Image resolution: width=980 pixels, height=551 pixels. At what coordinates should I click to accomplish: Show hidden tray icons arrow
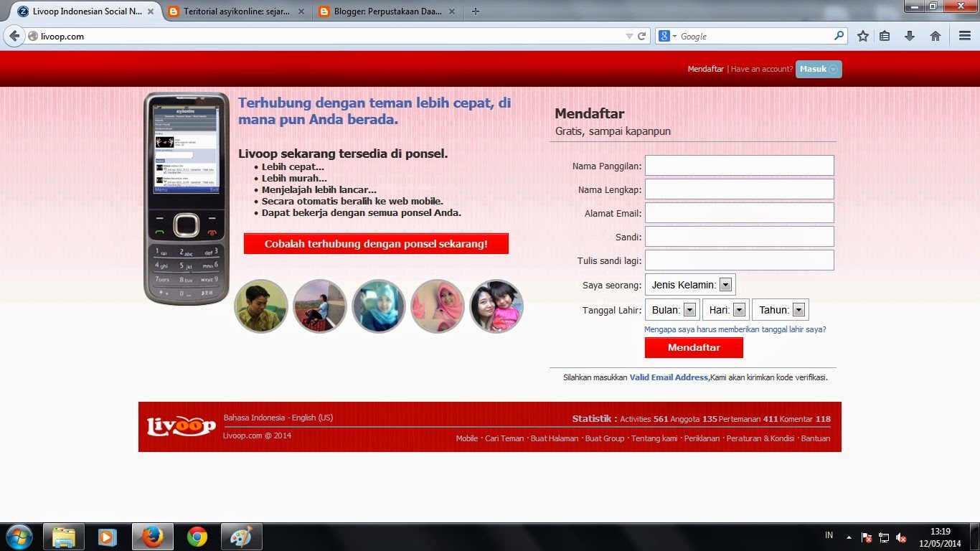point(849,537)
